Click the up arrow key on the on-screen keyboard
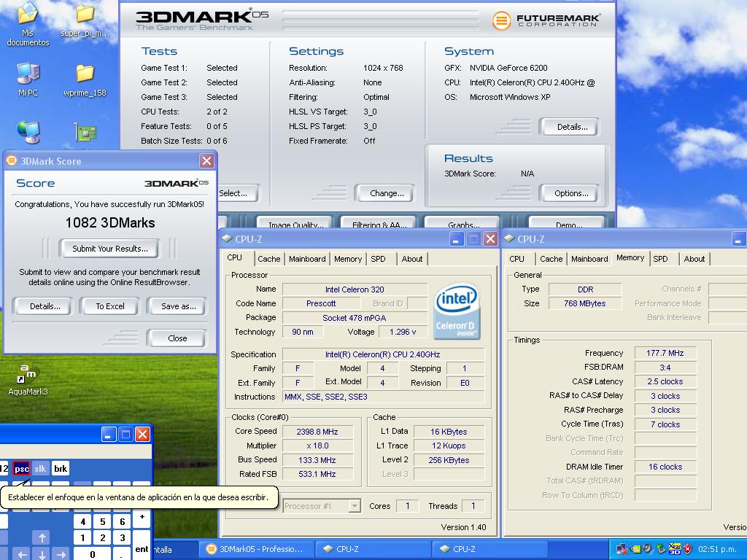 tap(42, 537)
